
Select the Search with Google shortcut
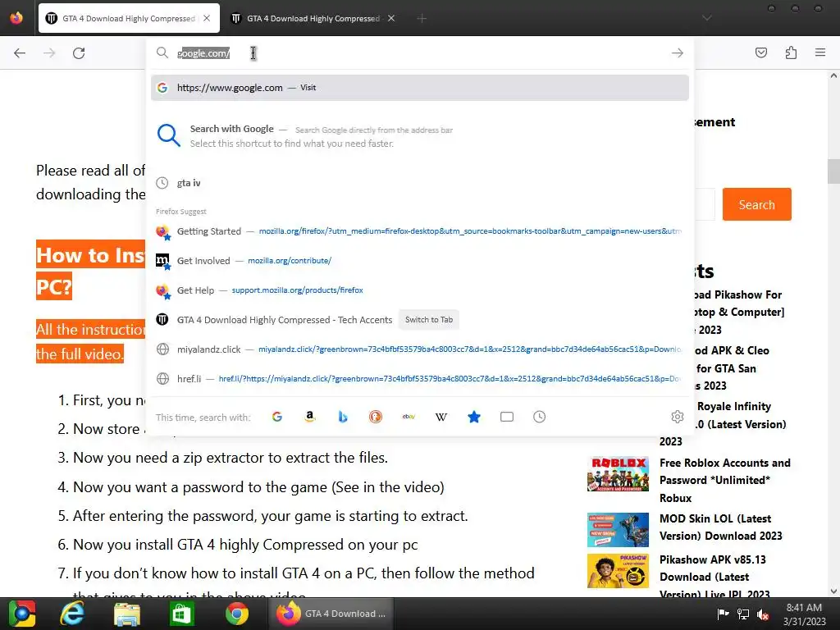click(x=419, y=136)
